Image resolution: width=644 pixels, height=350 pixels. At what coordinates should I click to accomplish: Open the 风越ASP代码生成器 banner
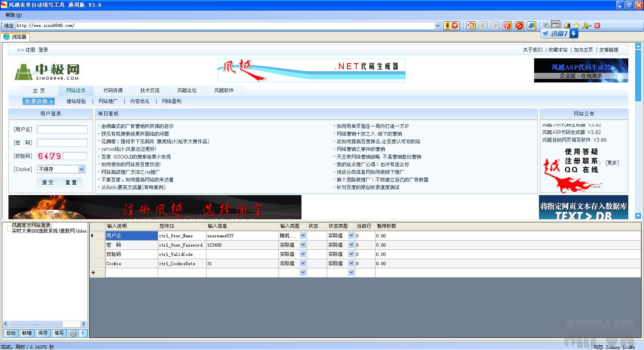581,70
